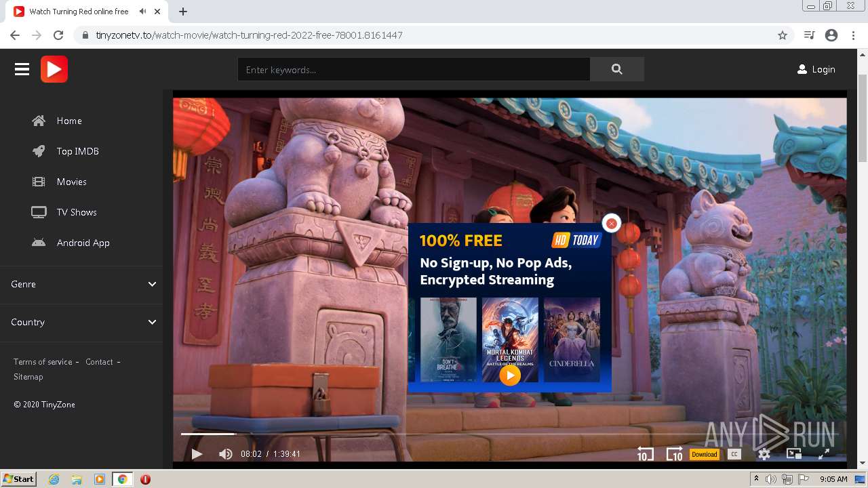The height and width of the screenshot is (488, 868).
Task: Open Chrome profile avatar
Action: [831, 35]
